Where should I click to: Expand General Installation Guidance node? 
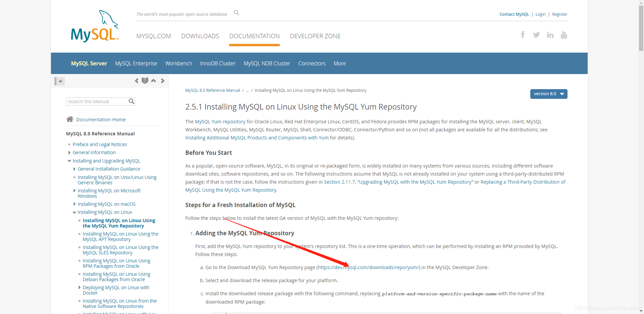point(74,169)
